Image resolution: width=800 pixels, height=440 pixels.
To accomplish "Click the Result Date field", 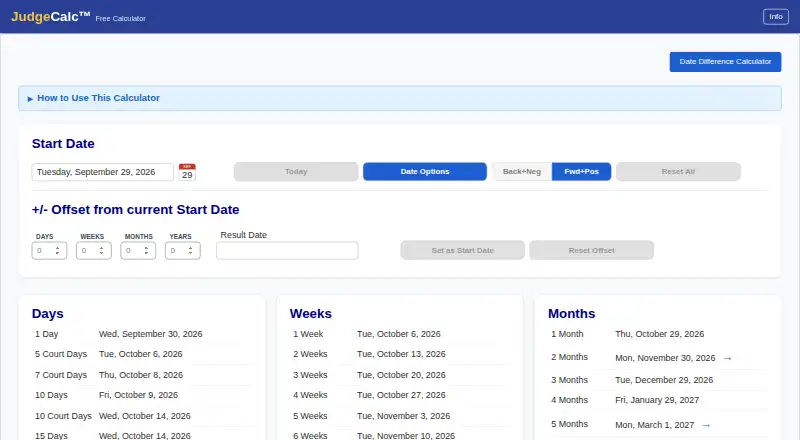I will (287, 251).
